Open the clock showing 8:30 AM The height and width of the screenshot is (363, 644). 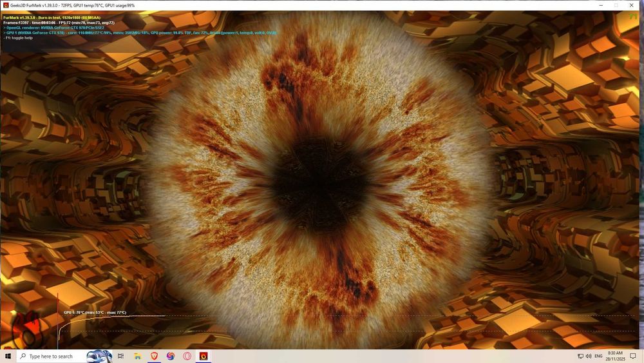(x=615, y=356)
